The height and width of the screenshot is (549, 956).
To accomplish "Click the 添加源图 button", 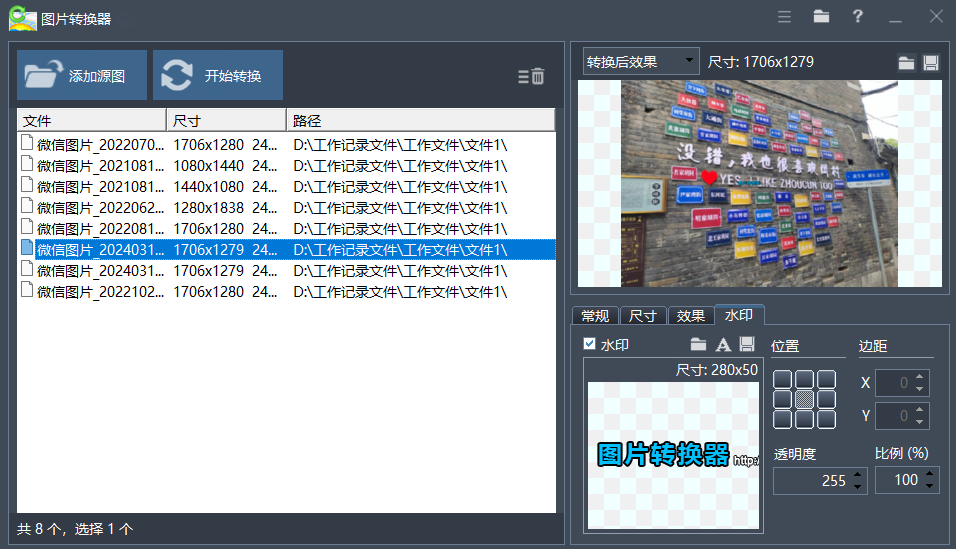I will click(x=82, y=76).
